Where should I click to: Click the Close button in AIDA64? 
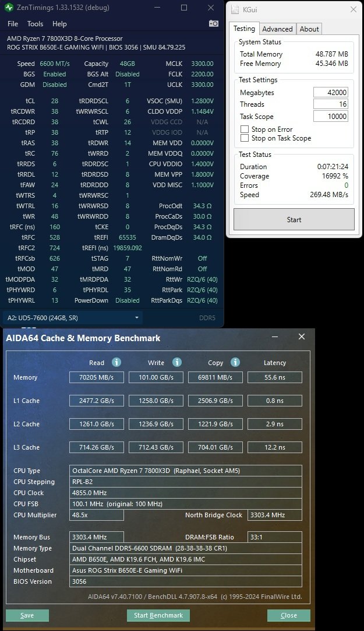(289, 615)
